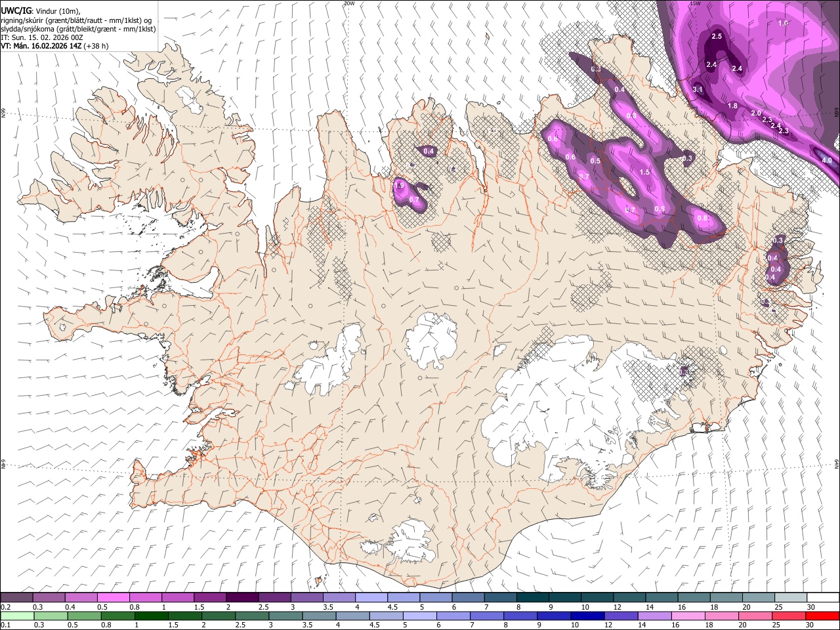Select upper legend swatch between 4 and 4.5
Screen dimensions: 840x630
[371, 598]
